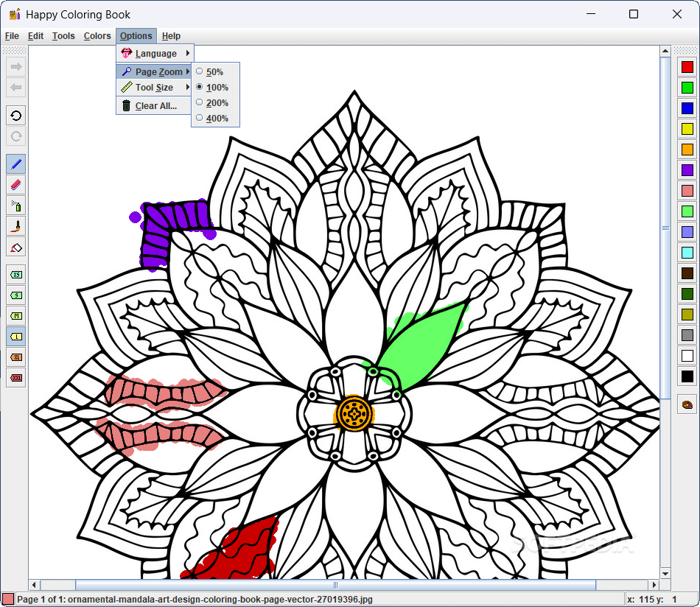Open the File menu

click(x=12, y=36)
